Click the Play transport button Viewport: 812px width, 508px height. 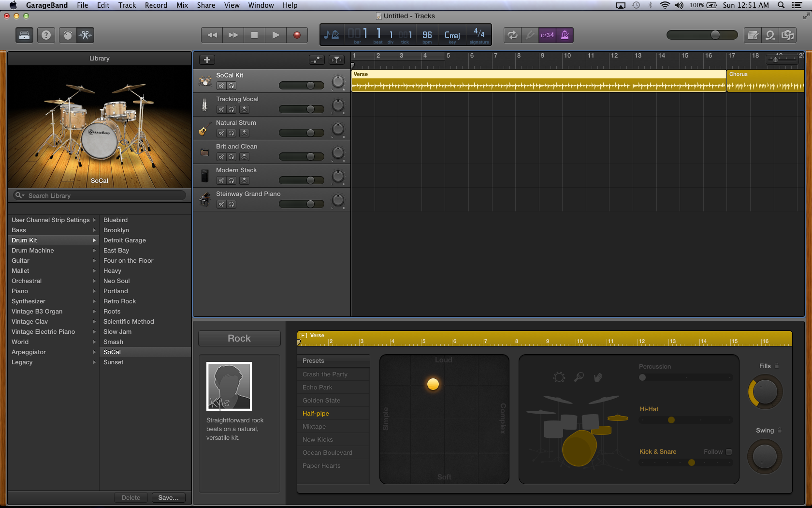pos(275,35)
